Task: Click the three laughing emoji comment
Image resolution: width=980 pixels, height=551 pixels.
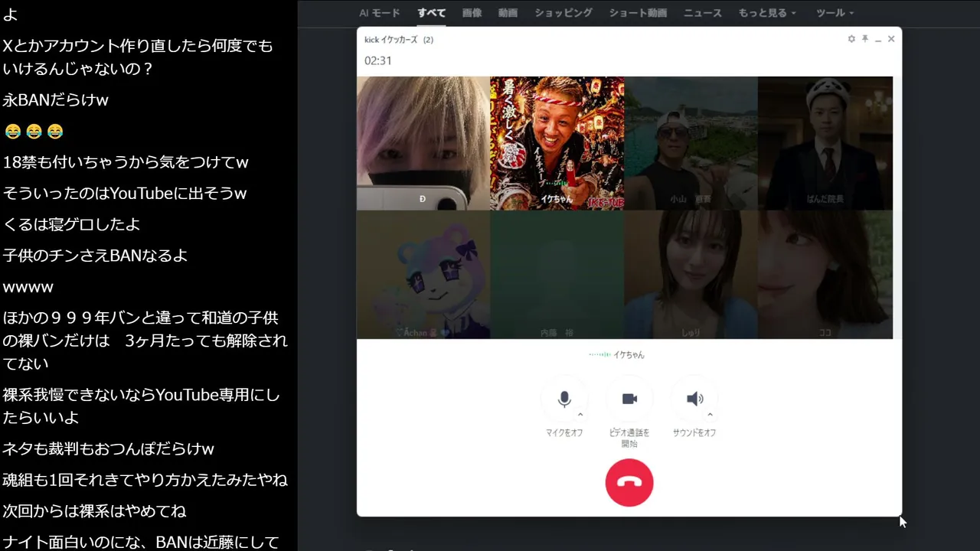Action: tap(34, 132)
